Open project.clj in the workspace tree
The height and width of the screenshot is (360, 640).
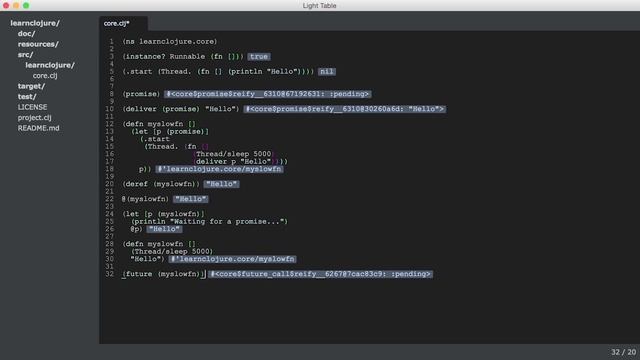[x=34, y=118]
